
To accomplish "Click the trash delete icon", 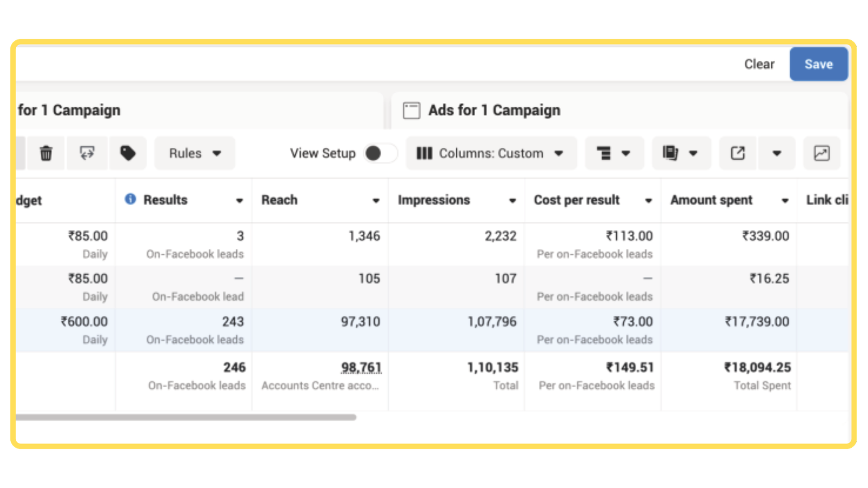I will (x=46, y=153).
